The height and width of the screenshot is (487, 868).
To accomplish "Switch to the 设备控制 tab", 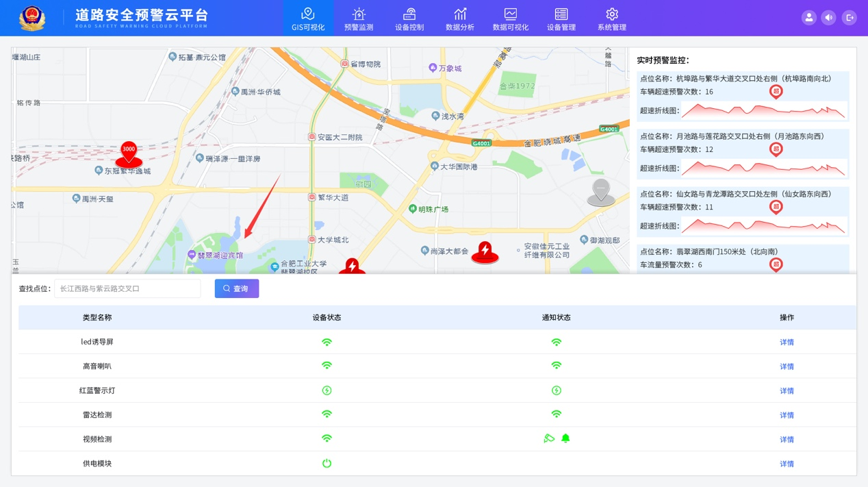I will pyautogui.click(x=409, y=18).
